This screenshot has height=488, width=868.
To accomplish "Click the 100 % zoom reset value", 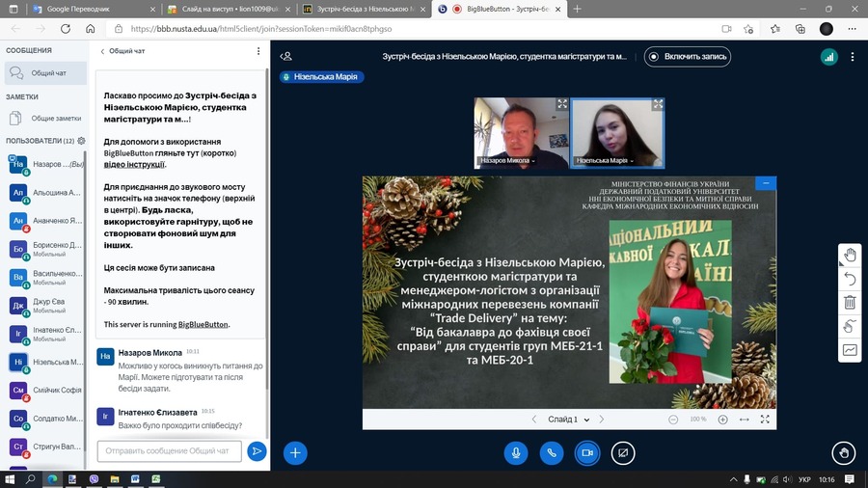I will pos(698,420).
